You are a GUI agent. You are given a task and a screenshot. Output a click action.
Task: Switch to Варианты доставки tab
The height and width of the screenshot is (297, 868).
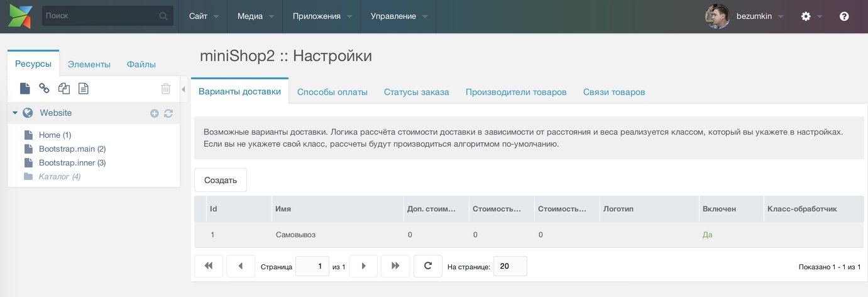(x=239, y=91)
